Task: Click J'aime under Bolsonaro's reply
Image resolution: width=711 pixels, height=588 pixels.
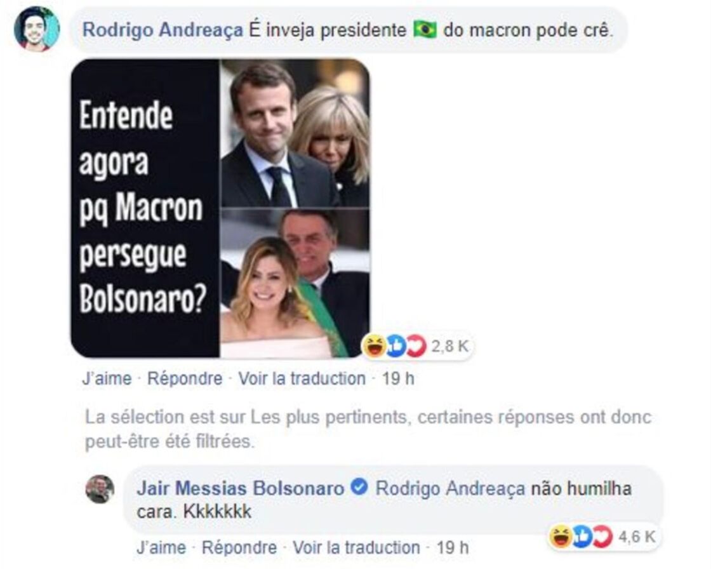Action: pyautogui.click(x=161, y=547)
